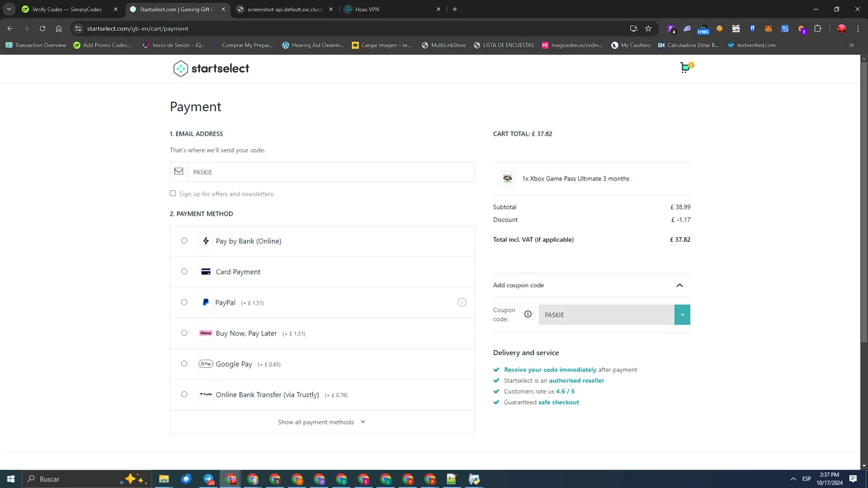Viewport: 868px width, 488px height.
Task: Show more bookmarks with the double chevron
Action: pos(851,45)
